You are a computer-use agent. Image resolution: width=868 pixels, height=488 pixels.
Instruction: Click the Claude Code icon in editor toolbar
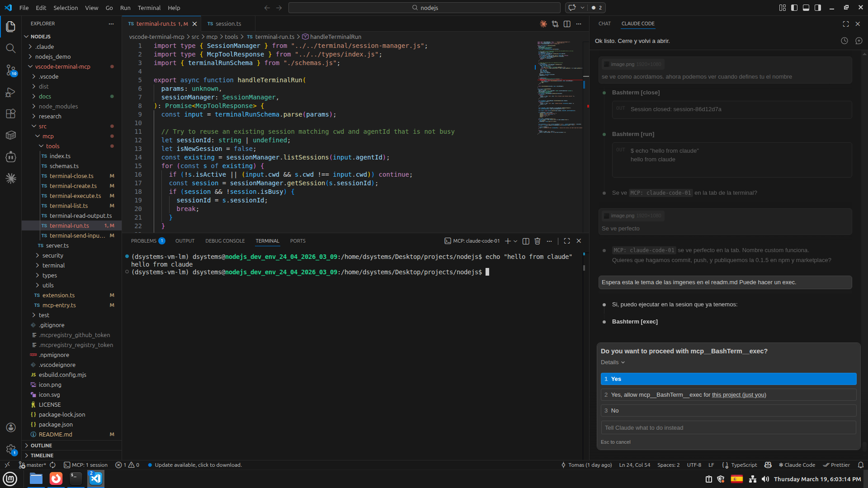(x=543, y=24)
